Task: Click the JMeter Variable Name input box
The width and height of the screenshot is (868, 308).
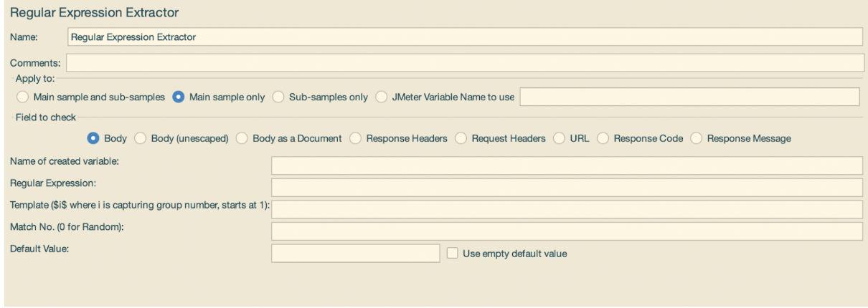Action: 689,97
